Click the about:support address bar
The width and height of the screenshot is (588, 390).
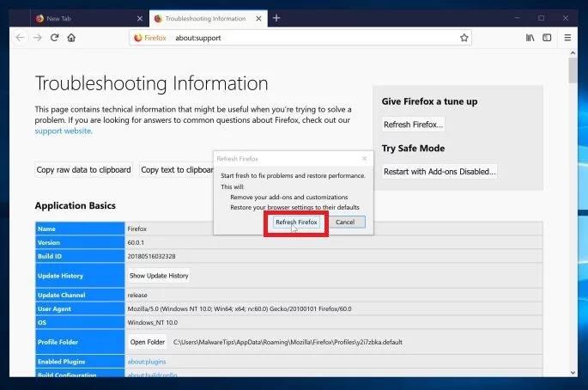[300, 38]
